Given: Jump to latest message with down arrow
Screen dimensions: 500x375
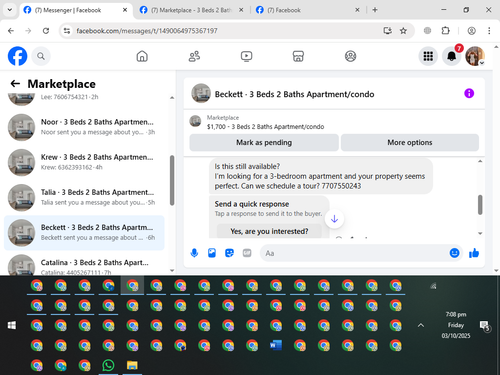Looking at the screenshot, I should tap(334, 219).
